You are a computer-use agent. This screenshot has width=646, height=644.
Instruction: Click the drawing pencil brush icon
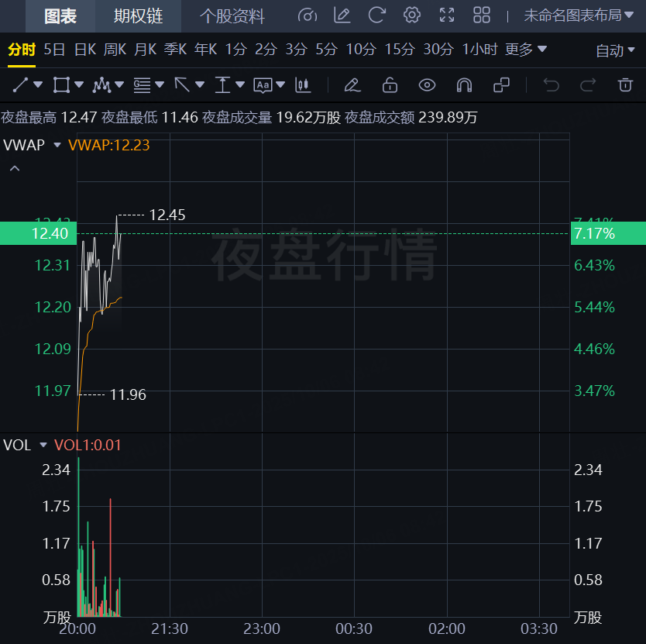click(x=352, y=85)
